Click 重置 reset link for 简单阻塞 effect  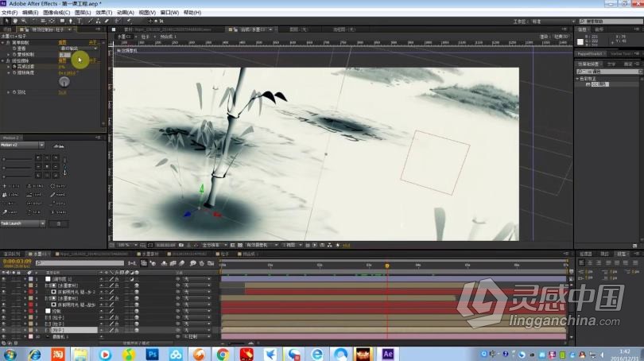point(63,42)
